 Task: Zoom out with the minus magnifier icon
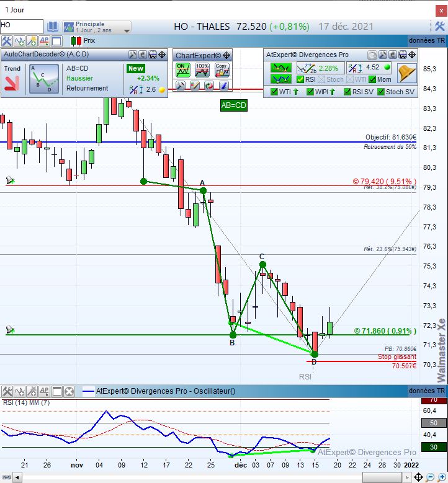click(x=431, y=477)
